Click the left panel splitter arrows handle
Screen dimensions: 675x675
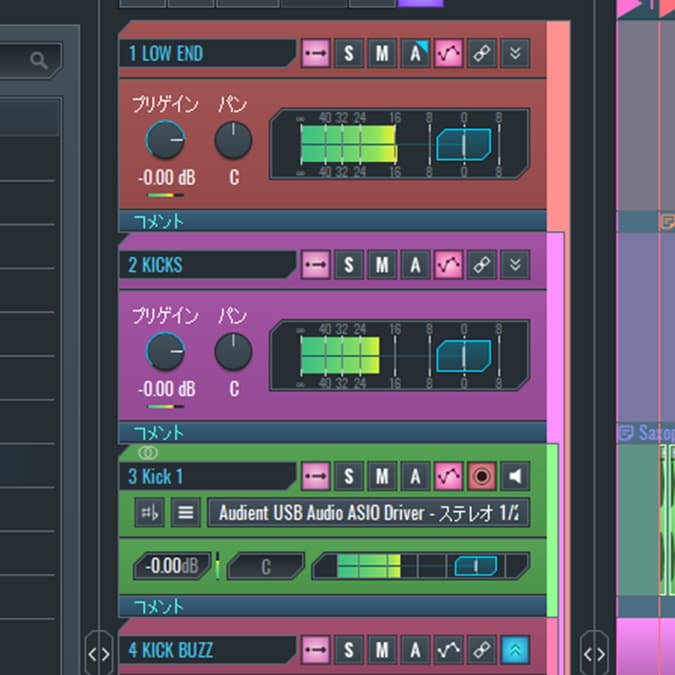99,654
